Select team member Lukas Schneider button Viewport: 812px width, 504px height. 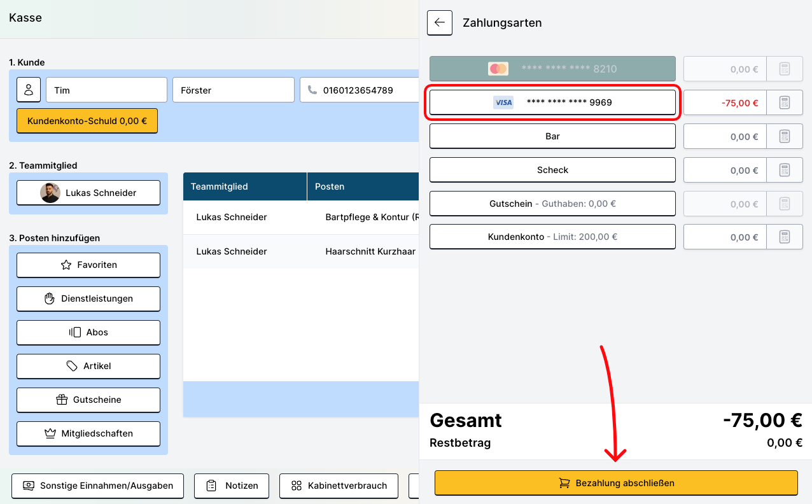(88, 193)
